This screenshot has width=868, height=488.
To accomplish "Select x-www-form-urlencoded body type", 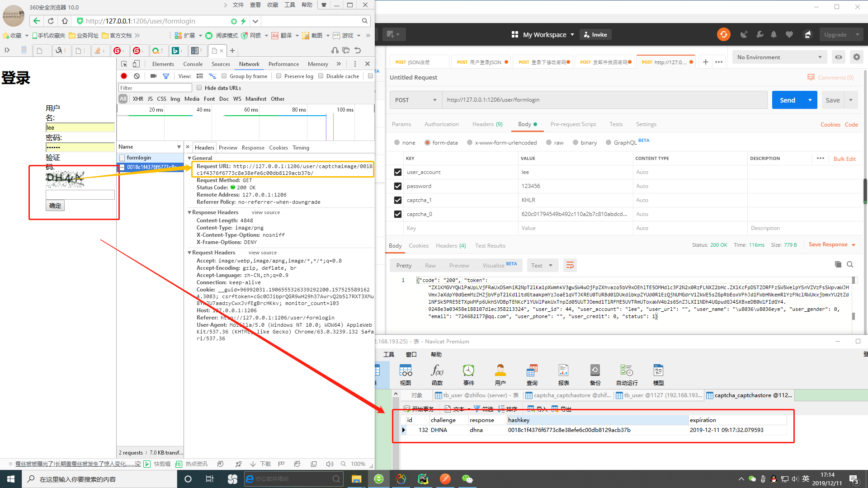I will click(470, 142).
